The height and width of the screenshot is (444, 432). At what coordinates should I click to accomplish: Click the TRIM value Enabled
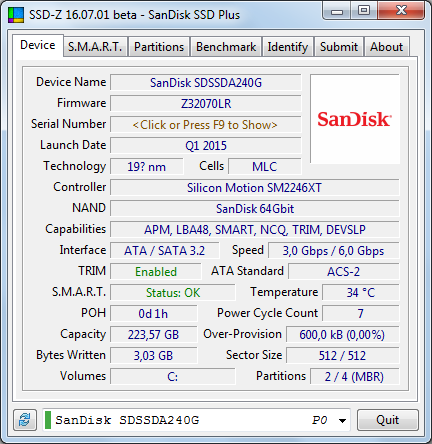156,272
